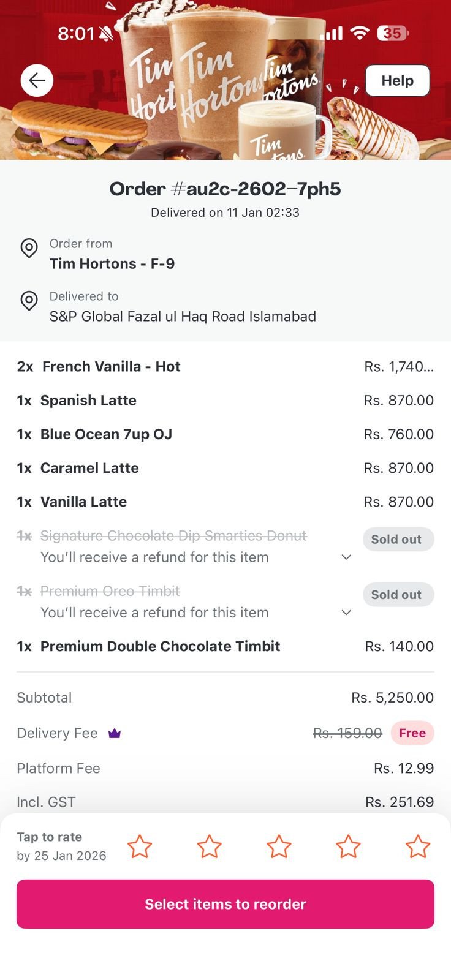
Task: Rate the order one star
Action: coord(140,846)
